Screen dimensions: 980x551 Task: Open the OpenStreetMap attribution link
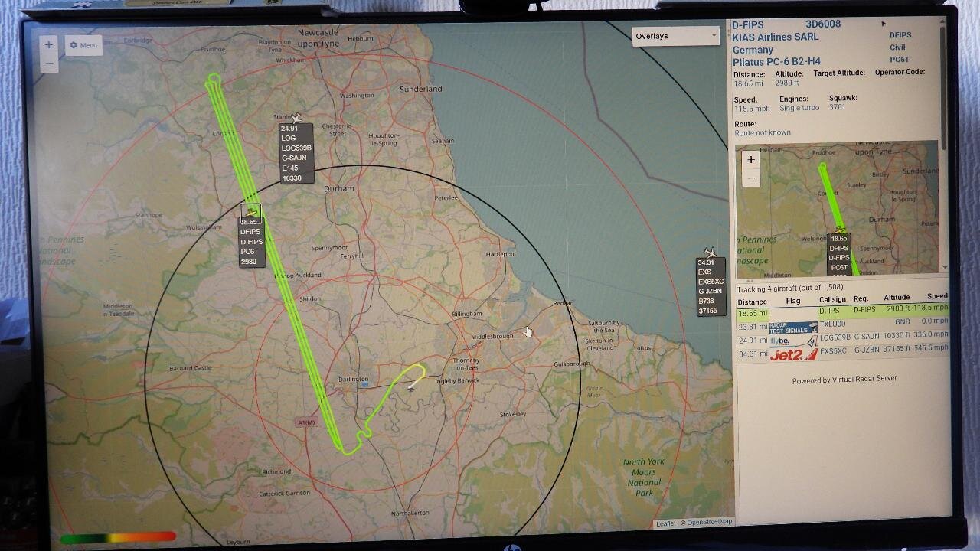[709, 522]
